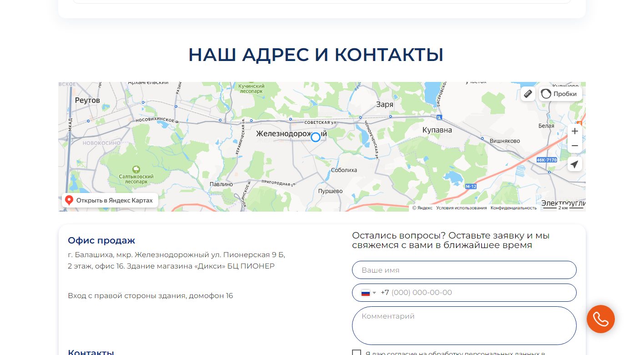644x355 pixels.
Task: Toggle the Пробки traffic layer
Action: point(560,94)
